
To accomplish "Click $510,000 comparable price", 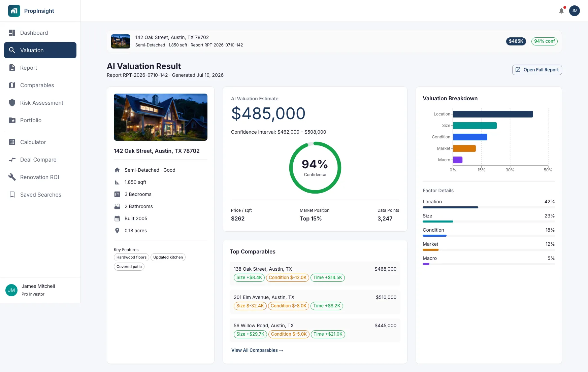I will coord(386,297).
